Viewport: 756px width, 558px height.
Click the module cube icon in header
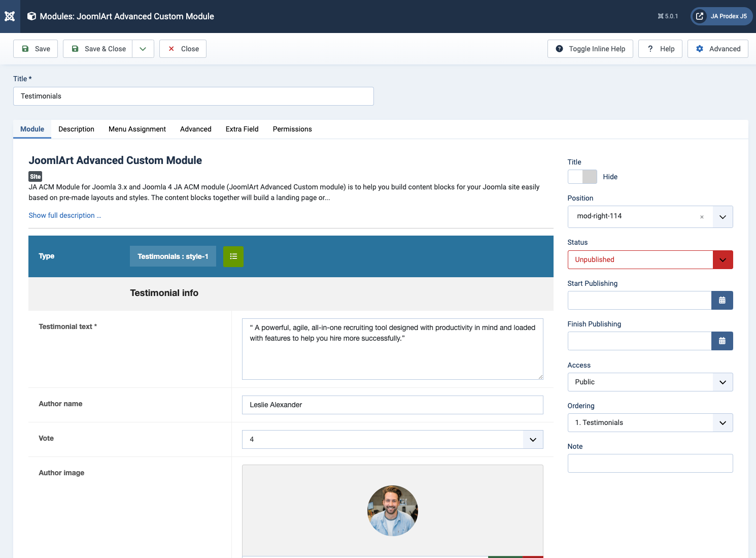pos(31,16)
